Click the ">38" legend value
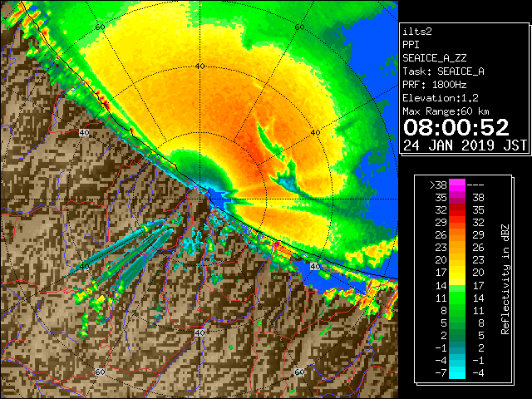 (438, 185)
